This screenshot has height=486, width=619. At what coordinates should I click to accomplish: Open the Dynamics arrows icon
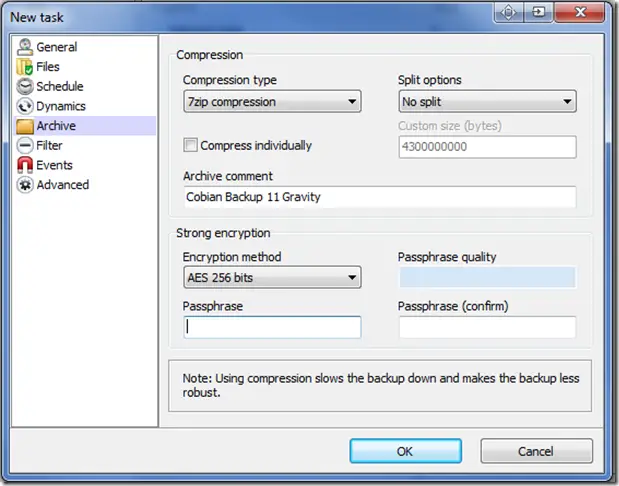[25, 106]
